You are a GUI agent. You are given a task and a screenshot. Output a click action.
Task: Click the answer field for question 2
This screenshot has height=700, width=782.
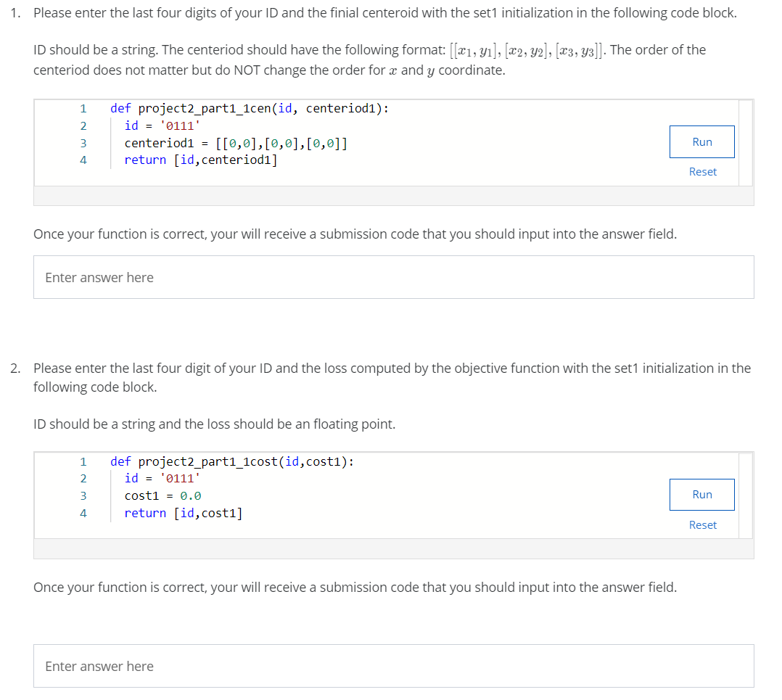[x=393, y=666]
